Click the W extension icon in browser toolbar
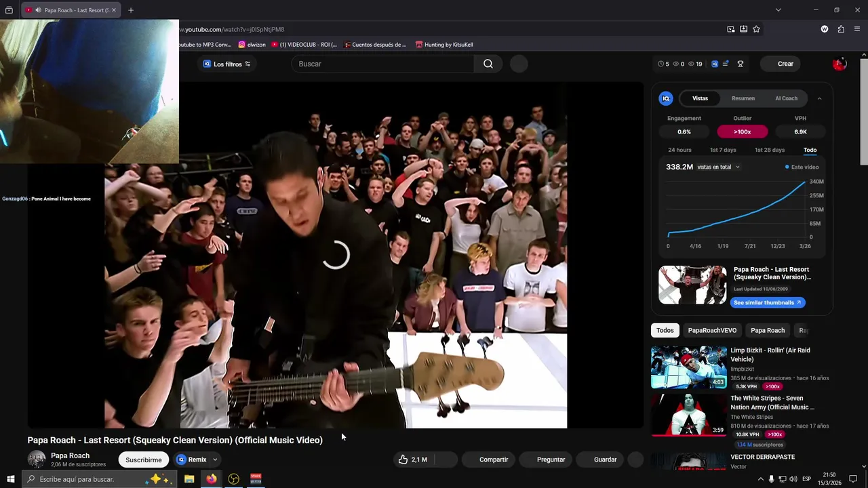 pyautogui.click(x=825, y=29)
